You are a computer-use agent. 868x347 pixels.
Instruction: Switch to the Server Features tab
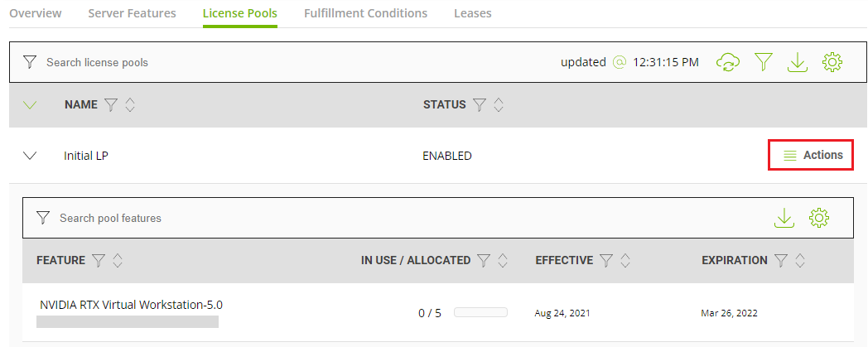click(132, 13)
